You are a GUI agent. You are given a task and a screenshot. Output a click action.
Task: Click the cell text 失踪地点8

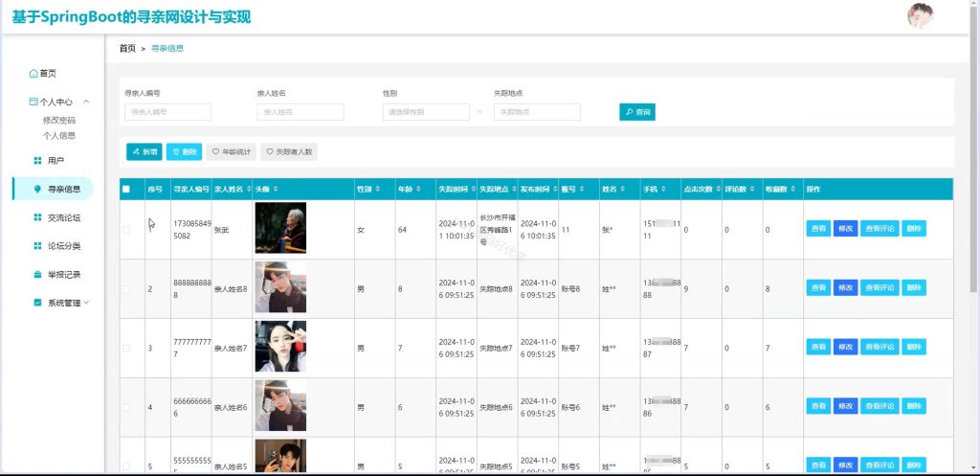(497, 289)
